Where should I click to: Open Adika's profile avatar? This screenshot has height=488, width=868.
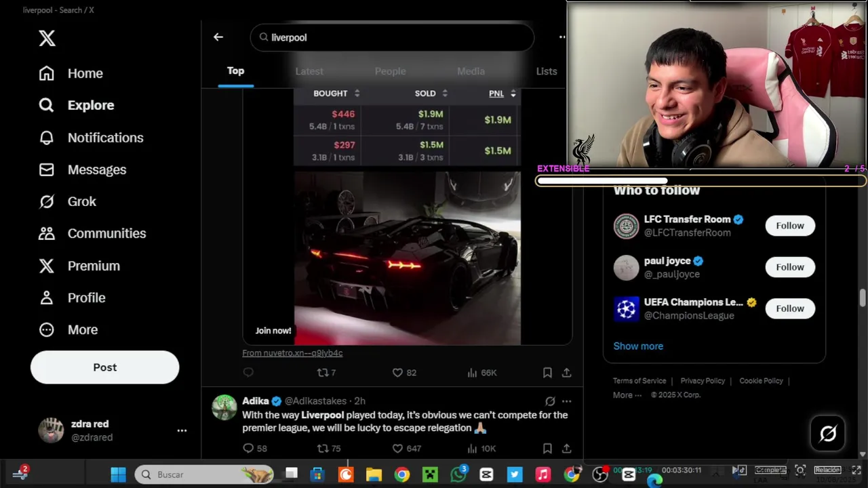[224, 407]
